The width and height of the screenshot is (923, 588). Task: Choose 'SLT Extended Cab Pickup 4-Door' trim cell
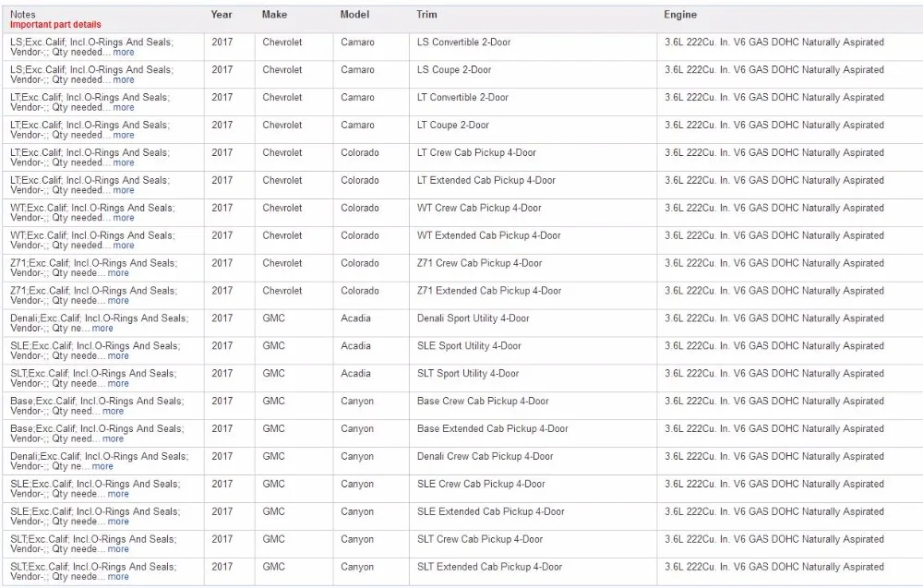(490, 568)
